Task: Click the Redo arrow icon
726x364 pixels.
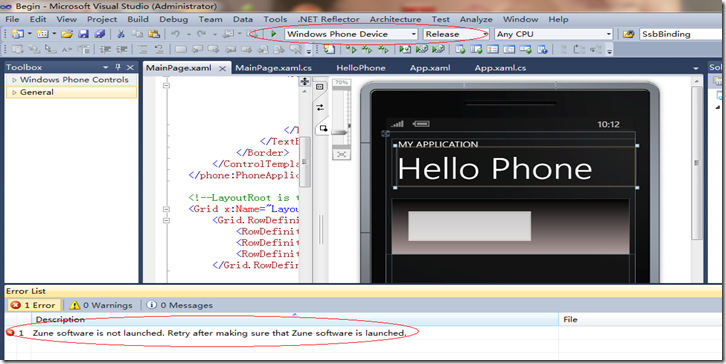Action: 201,34
